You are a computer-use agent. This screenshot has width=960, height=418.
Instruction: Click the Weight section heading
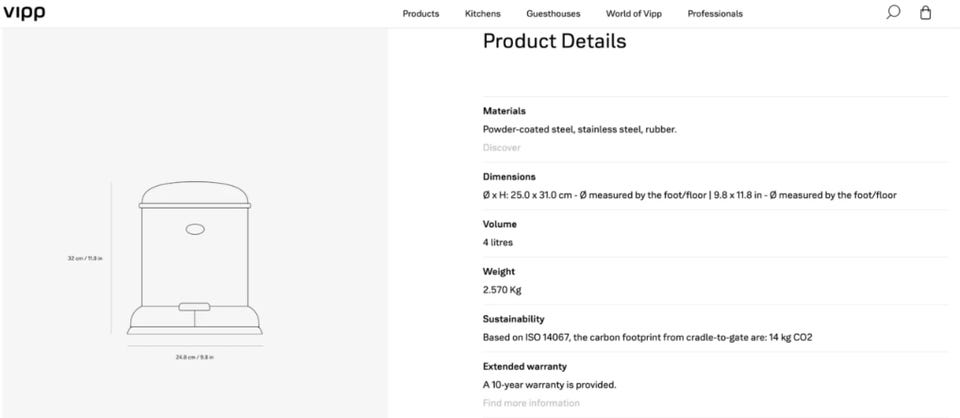coord(499,272)
